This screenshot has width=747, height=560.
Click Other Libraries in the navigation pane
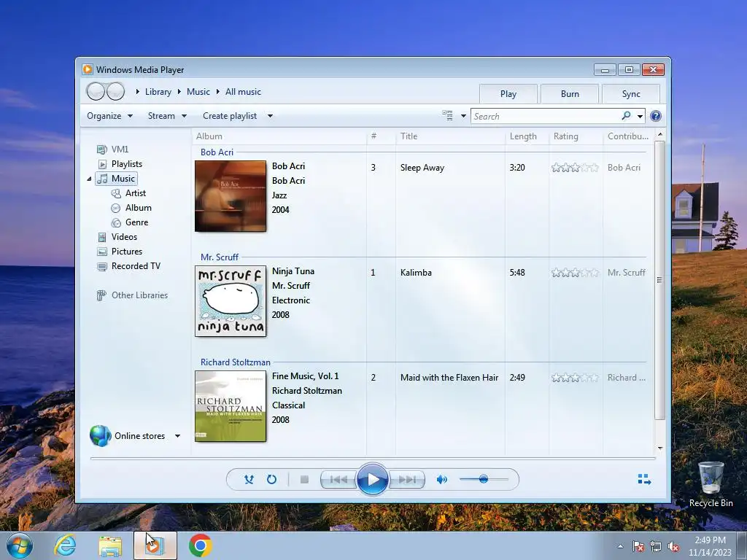click(133, 295)
